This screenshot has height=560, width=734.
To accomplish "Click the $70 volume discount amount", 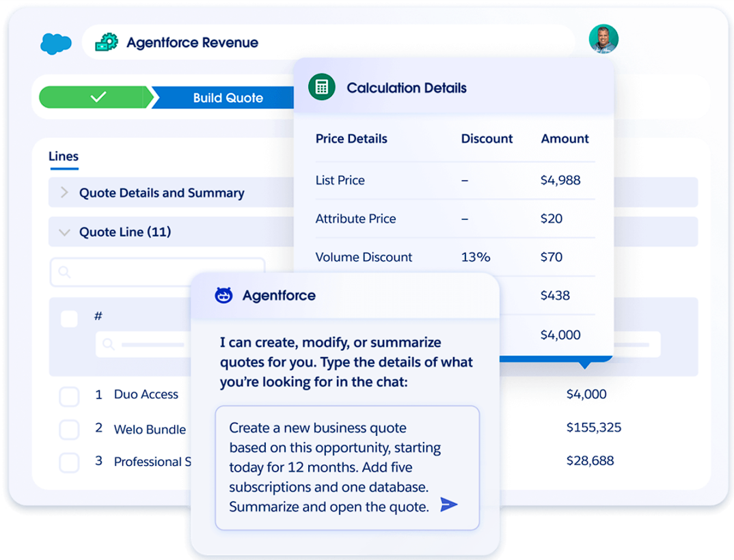I will pos(552,257).
